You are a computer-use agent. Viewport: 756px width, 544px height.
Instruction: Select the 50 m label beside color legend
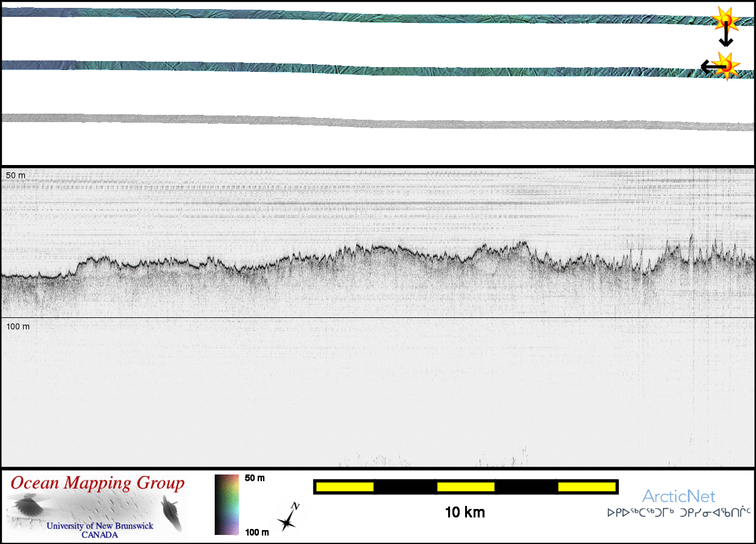pyautogui.click(x=255, y=478)
